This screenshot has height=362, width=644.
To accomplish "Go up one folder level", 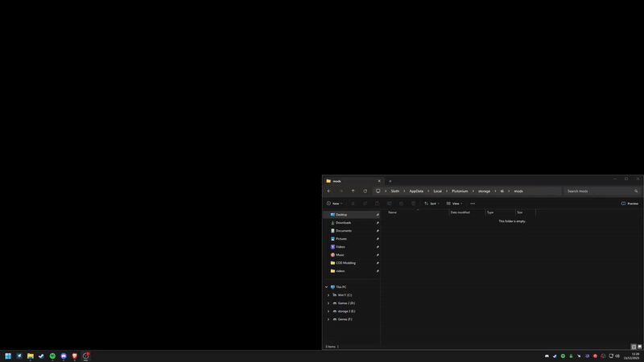I will coord(353,191).
